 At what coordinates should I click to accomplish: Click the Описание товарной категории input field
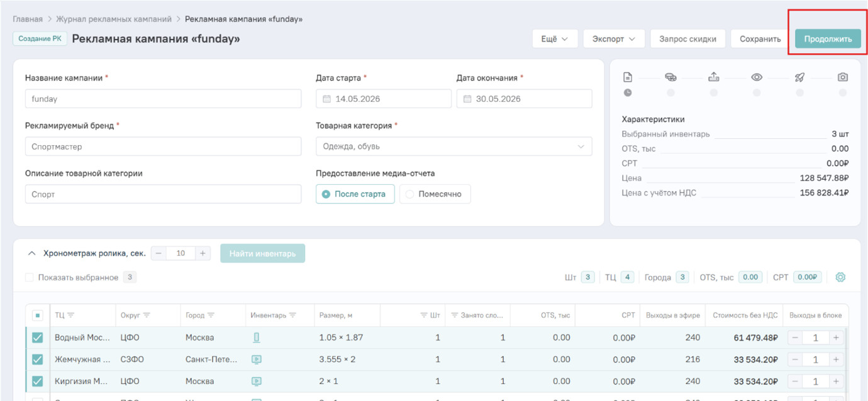pyautogui.click(x=164, y=194)
